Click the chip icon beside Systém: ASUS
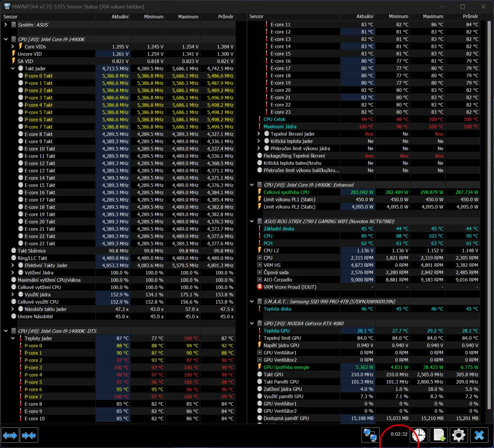494x448 pixels. coord(14,25)
